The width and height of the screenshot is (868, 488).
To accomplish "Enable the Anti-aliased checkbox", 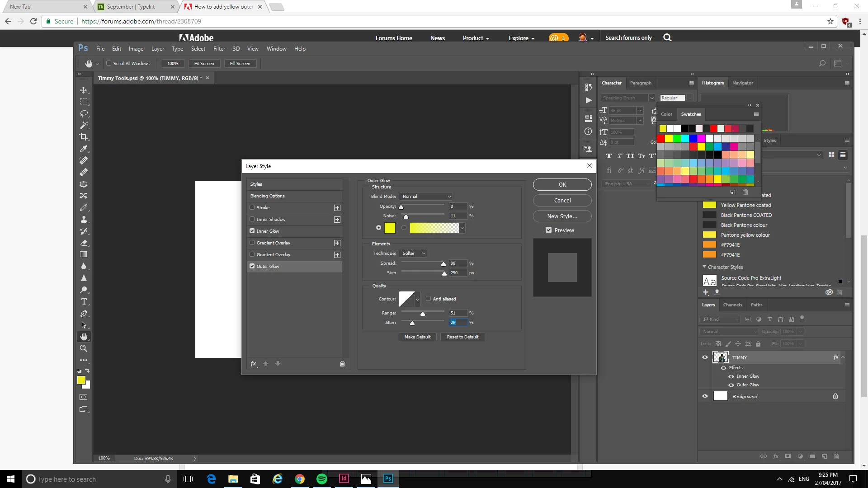I will [428, 299].
